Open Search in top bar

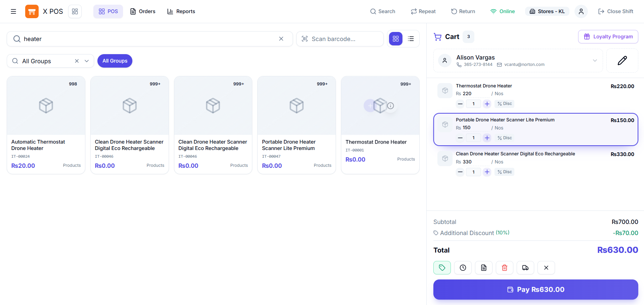[383, 11]
